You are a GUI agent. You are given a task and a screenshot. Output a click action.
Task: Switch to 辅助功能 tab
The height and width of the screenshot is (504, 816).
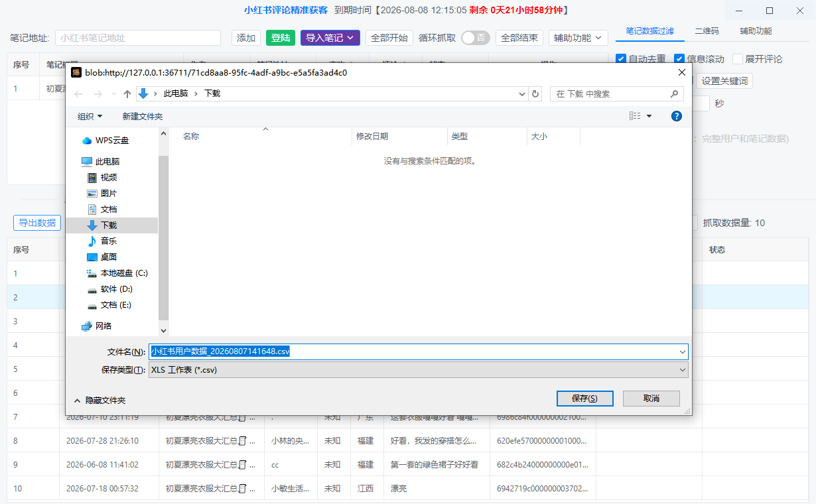[x=756, y=31]
